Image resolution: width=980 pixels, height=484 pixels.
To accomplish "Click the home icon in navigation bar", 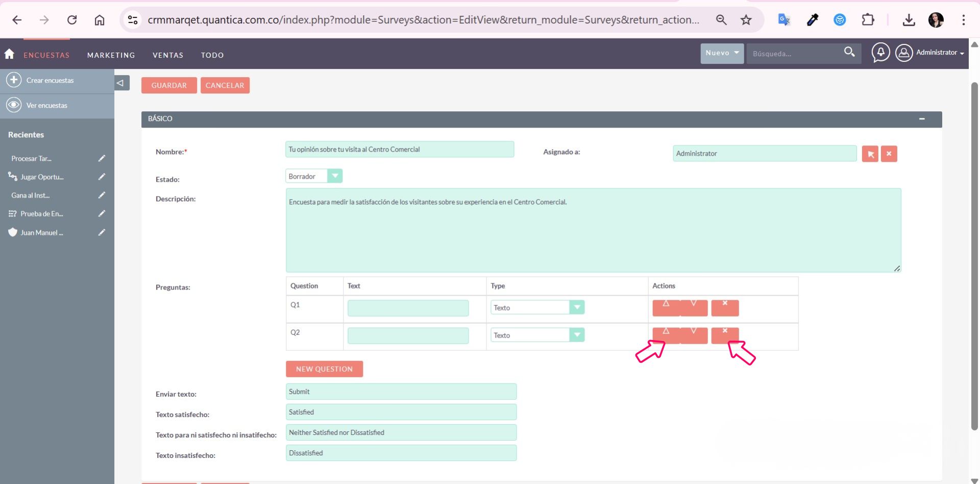I will pyautogui.click(x=9, y=54).
